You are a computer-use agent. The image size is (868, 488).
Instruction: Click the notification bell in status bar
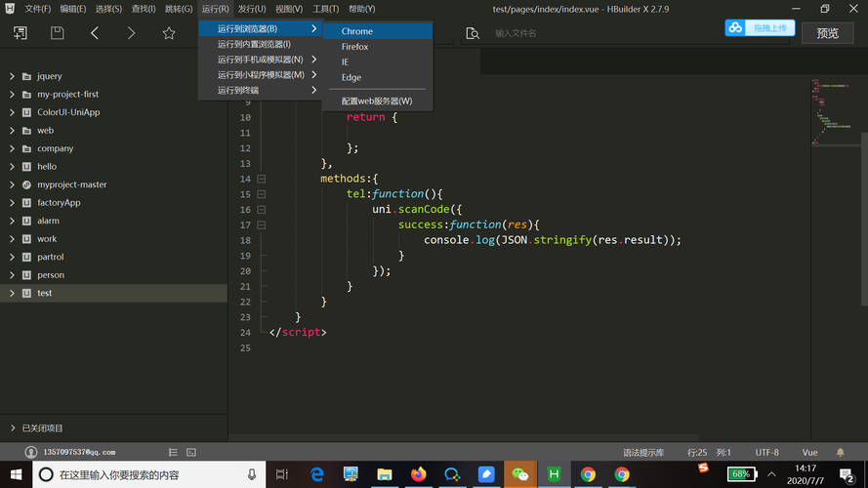pos(840,453)
